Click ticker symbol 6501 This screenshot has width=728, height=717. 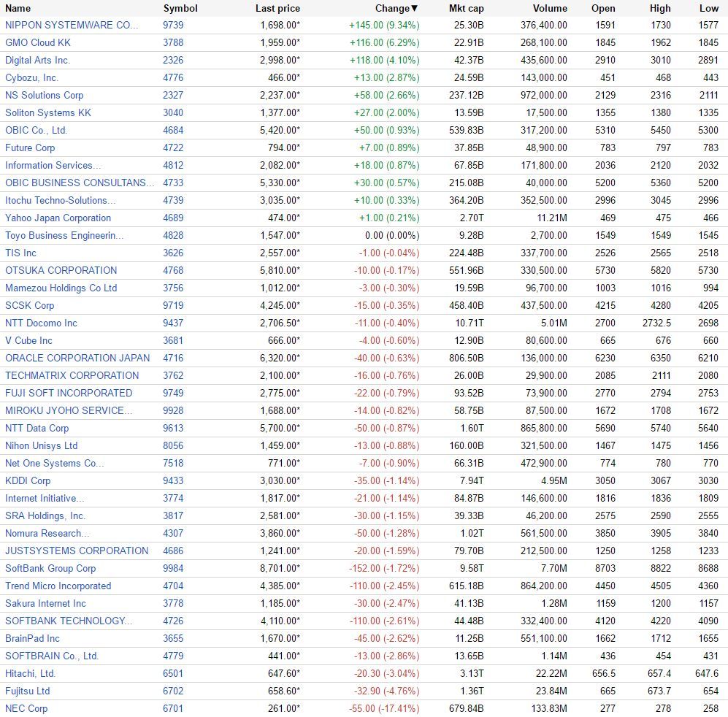[x=173, y=674]
